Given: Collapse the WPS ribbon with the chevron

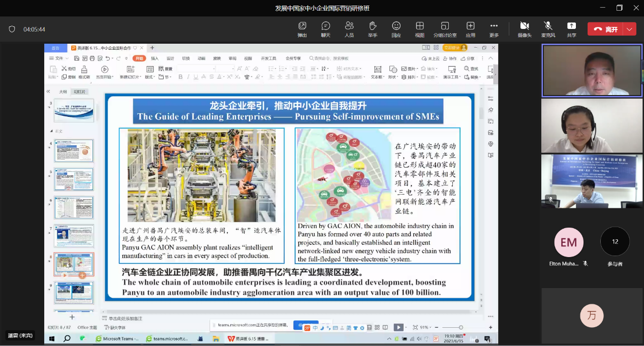Looking at the screenshot, I should point(490,58).
